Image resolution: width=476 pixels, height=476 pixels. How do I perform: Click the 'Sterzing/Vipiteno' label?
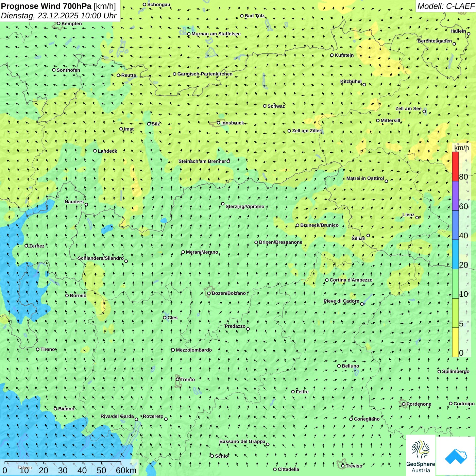coord(245,206)
